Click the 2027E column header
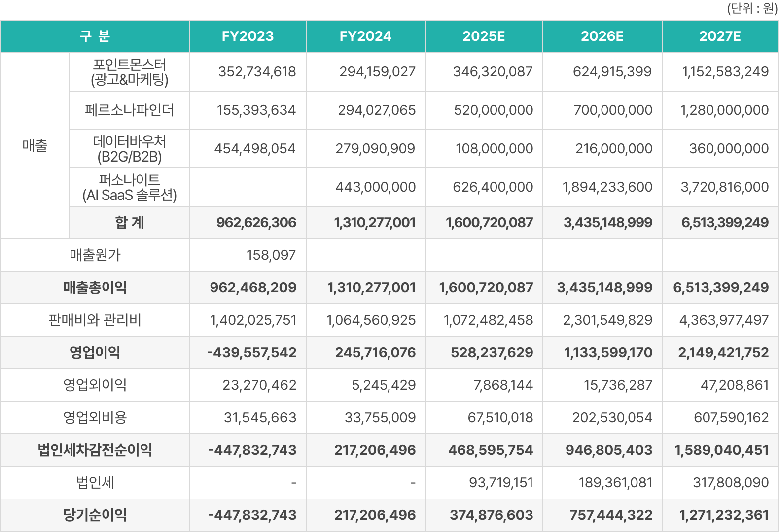Viewport: 779px width, 532px height. point(720,36)
